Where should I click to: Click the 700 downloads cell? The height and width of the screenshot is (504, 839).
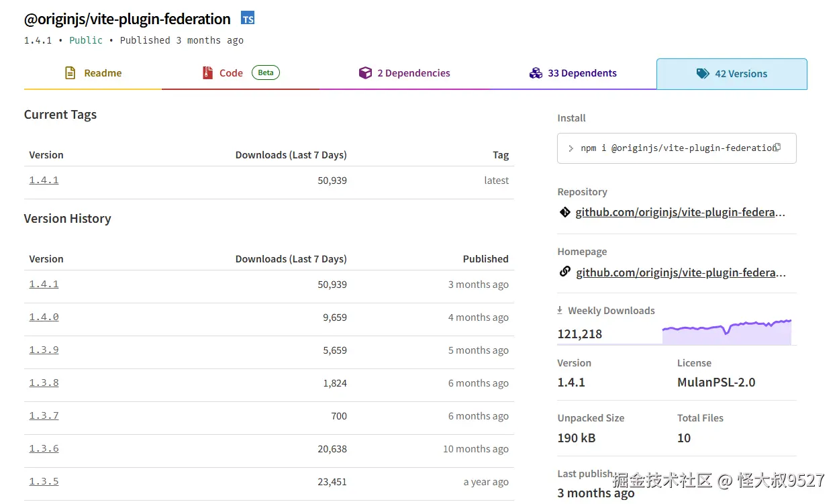(339, 416)
